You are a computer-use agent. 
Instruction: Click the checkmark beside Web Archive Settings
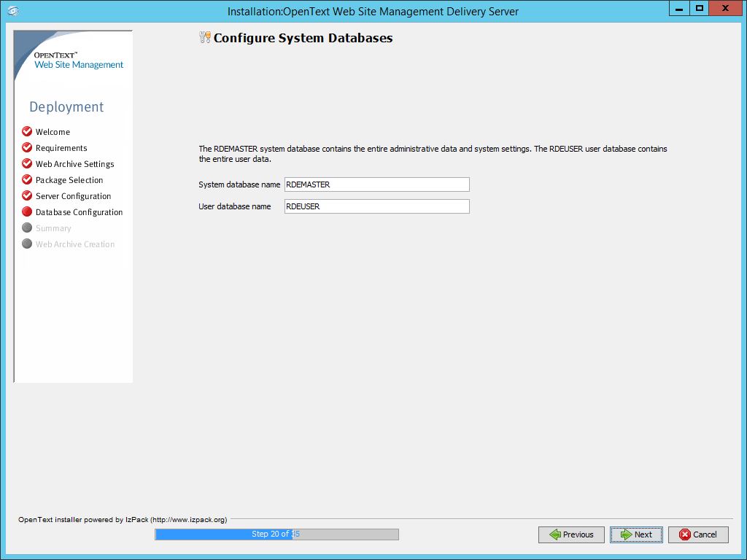27,163
